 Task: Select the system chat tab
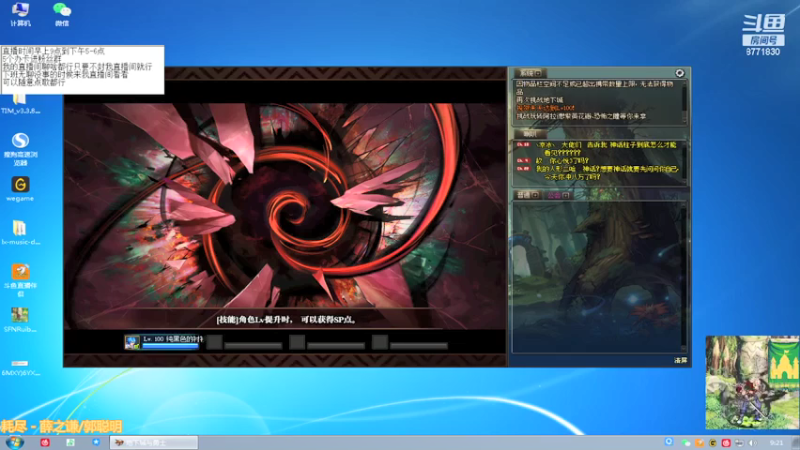pos(531,73)
